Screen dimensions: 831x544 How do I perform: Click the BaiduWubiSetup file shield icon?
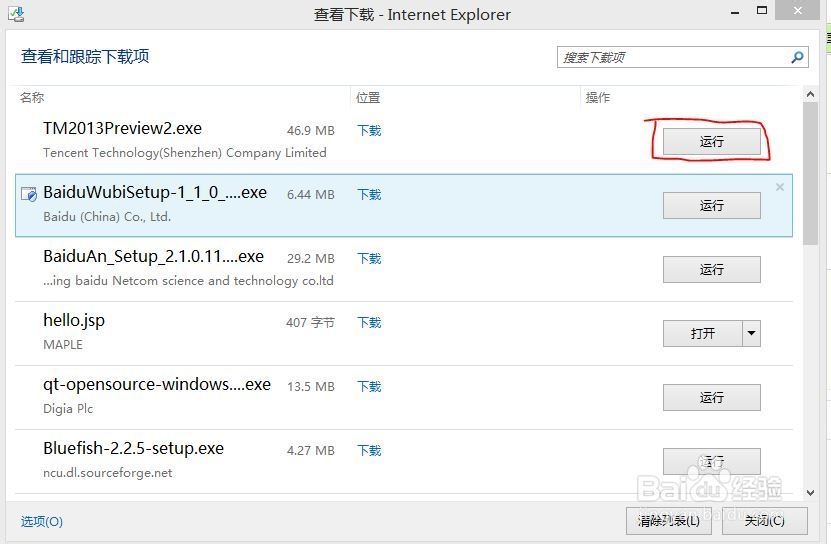point(29,194)
